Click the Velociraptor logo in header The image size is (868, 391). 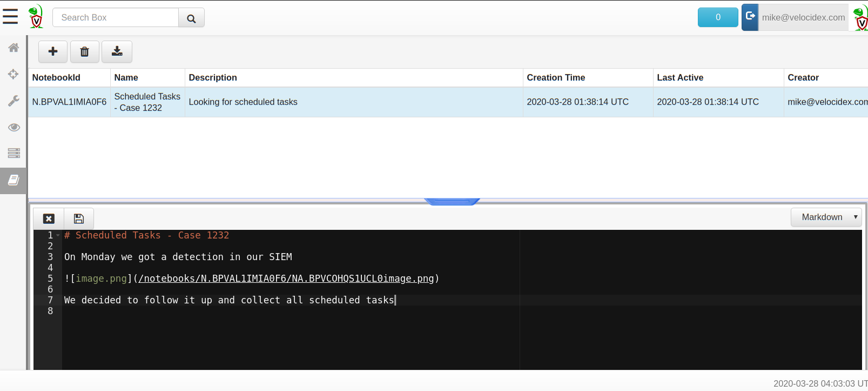point(36,17)
